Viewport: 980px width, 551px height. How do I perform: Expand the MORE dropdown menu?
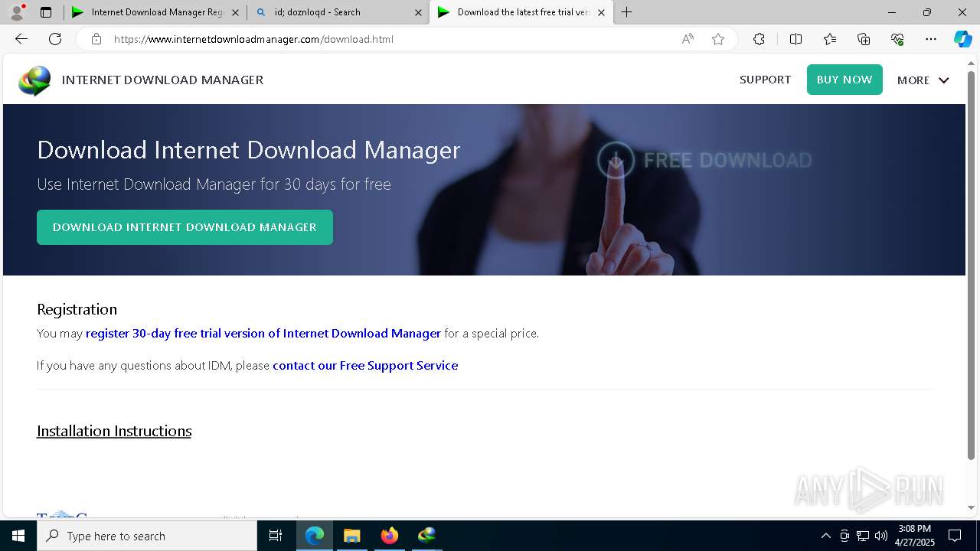coord(923,80)
